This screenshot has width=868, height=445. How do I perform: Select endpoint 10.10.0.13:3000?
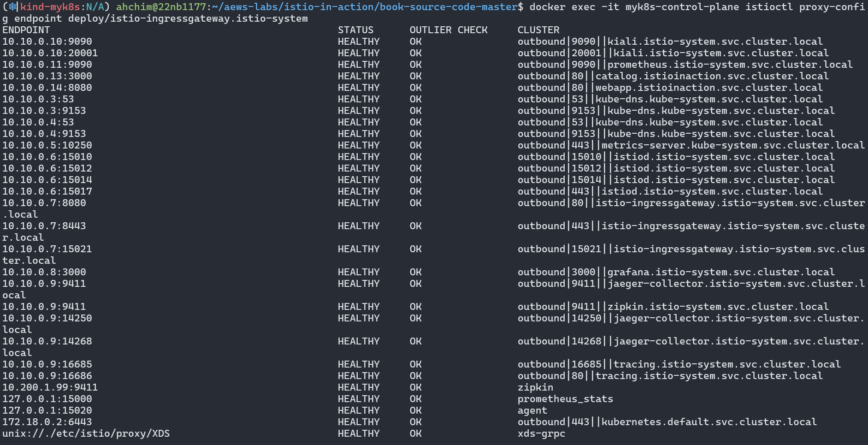47,76
